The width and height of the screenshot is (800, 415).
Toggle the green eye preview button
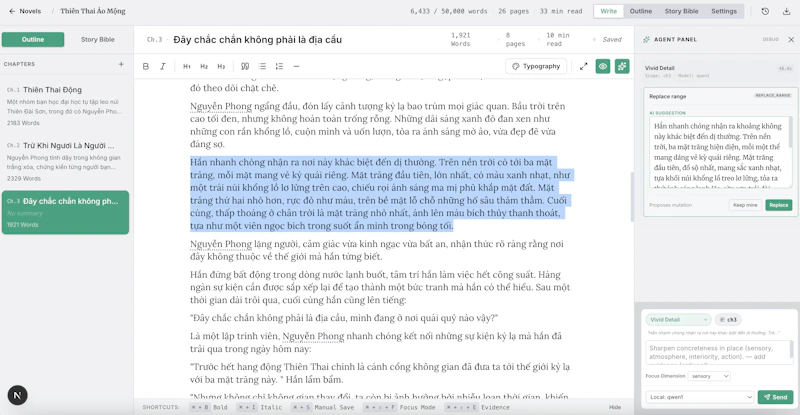click(x=603, y=66)
